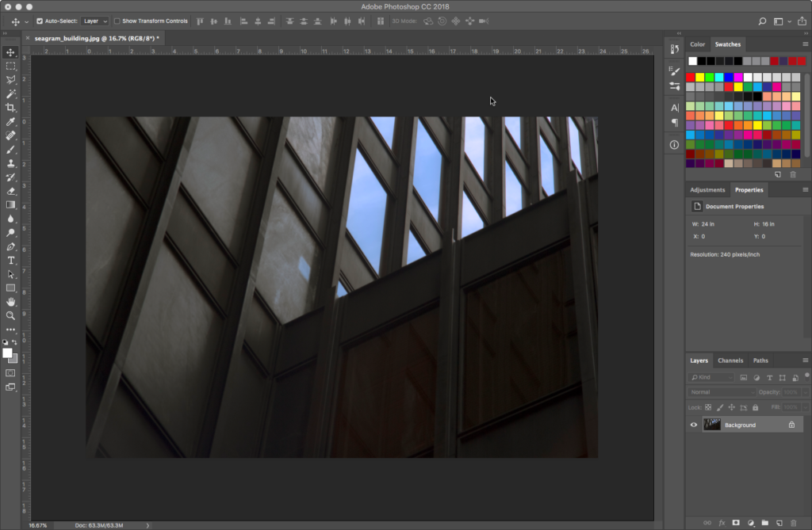
Task: Select the Horizontal Type tool
Action: click(x=10, y=260)
